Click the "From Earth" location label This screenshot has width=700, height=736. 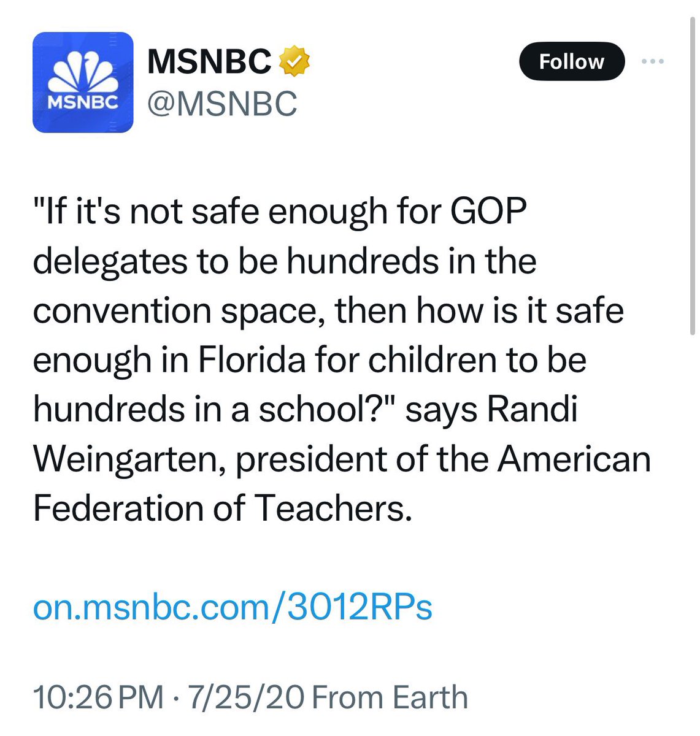coord(391,697)
